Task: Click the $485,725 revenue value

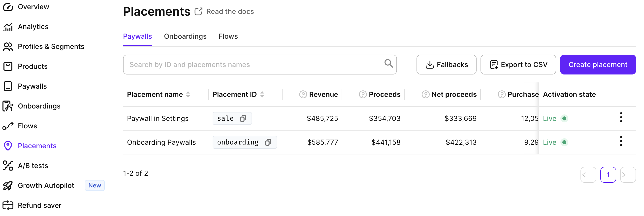Action: 322,118
